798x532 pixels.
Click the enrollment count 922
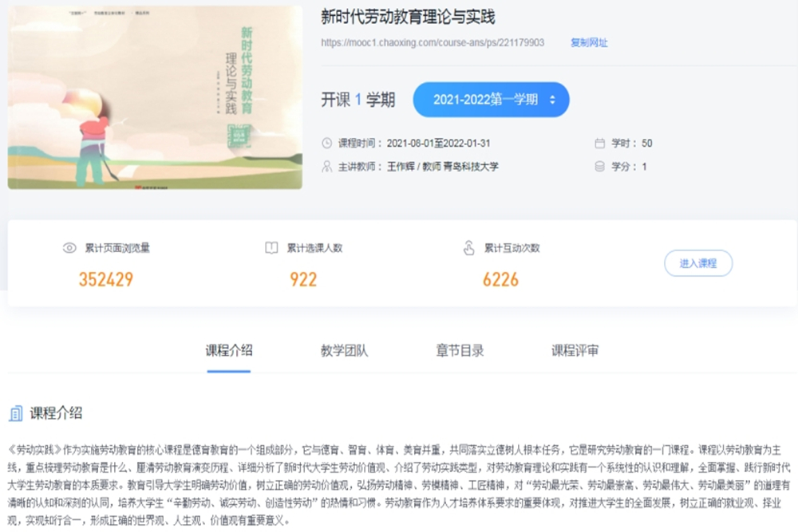[303, 280]
